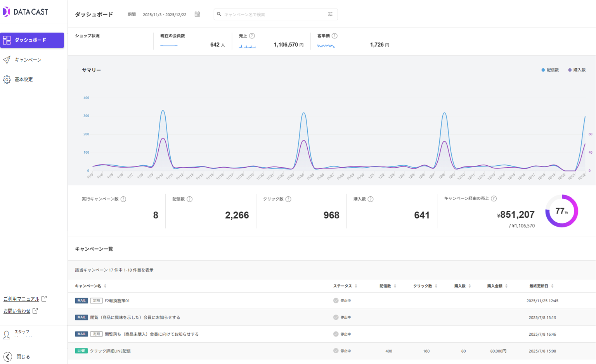Click help icon beside クリック数

pyautogui.click(x=288, y=199)
